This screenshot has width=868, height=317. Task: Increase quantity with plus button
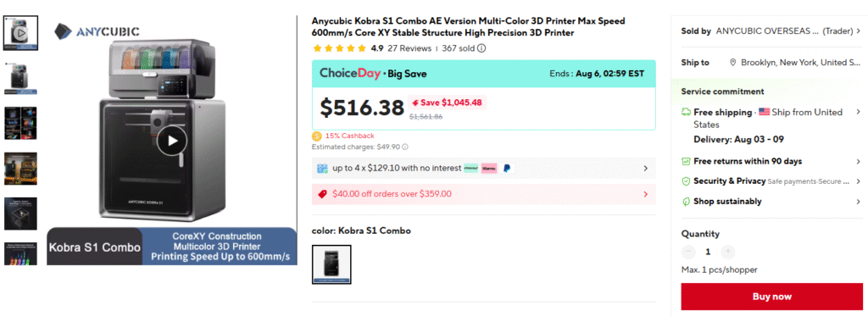pos(728,252)
